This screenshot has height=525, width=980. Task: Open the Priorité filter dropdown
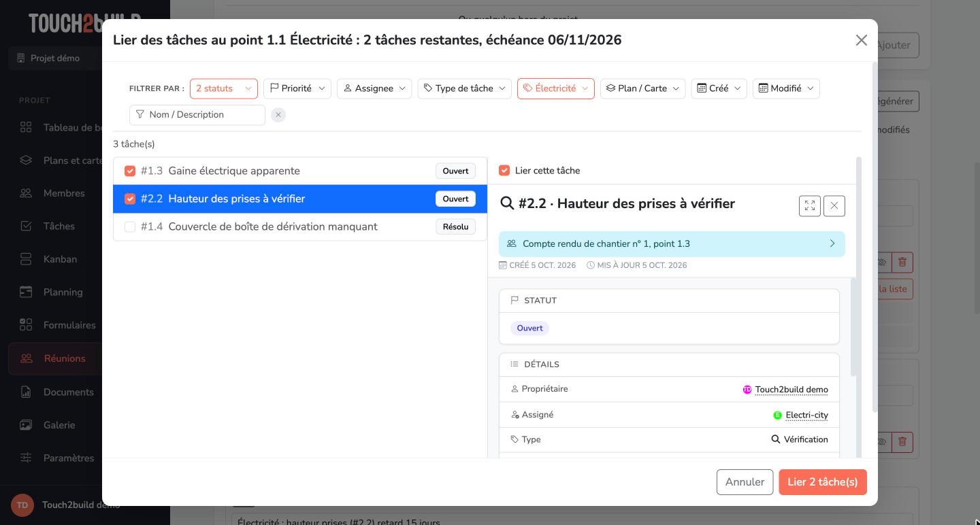297,88
